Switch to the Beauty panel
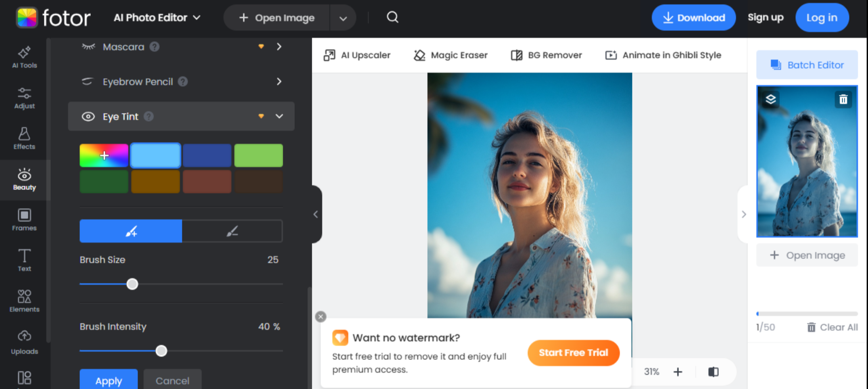This screenshot has width=868, height=389. pos(24,180)
